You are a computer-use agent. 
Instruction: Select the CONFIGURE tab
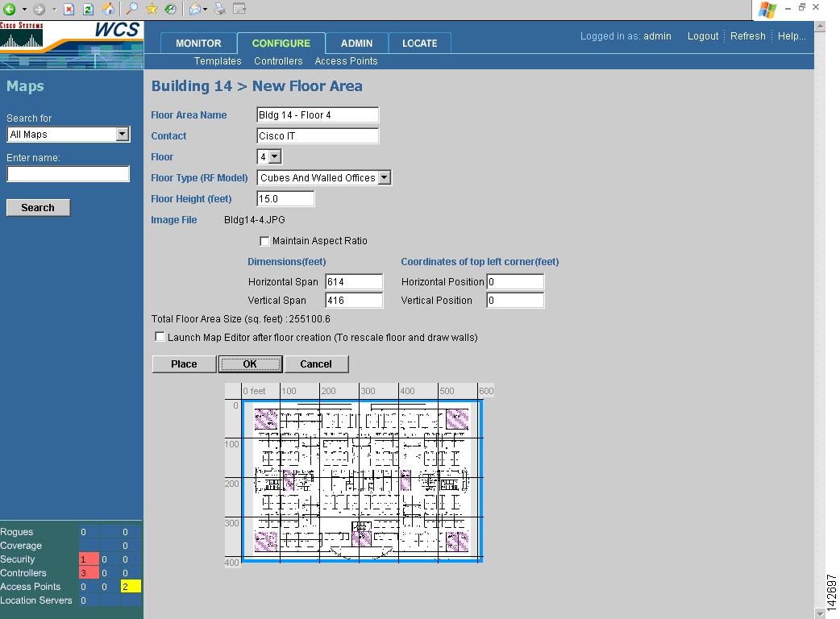281,44
